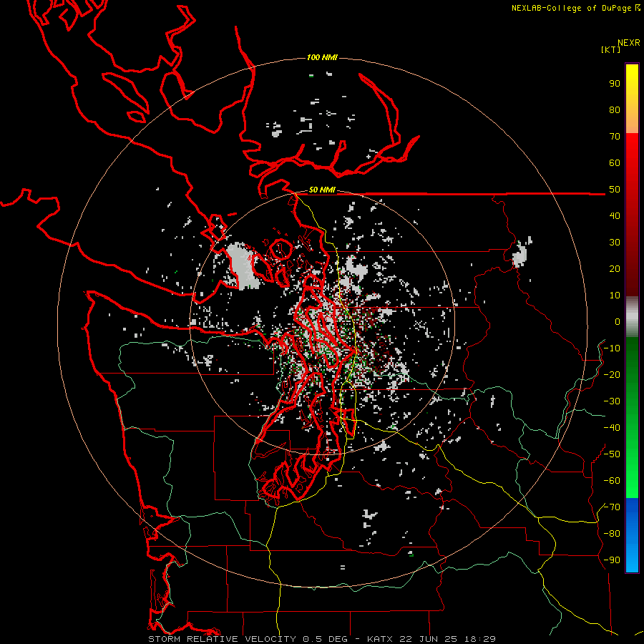
Task: Click the -30 scale value
Action: (x=612, y=401)
